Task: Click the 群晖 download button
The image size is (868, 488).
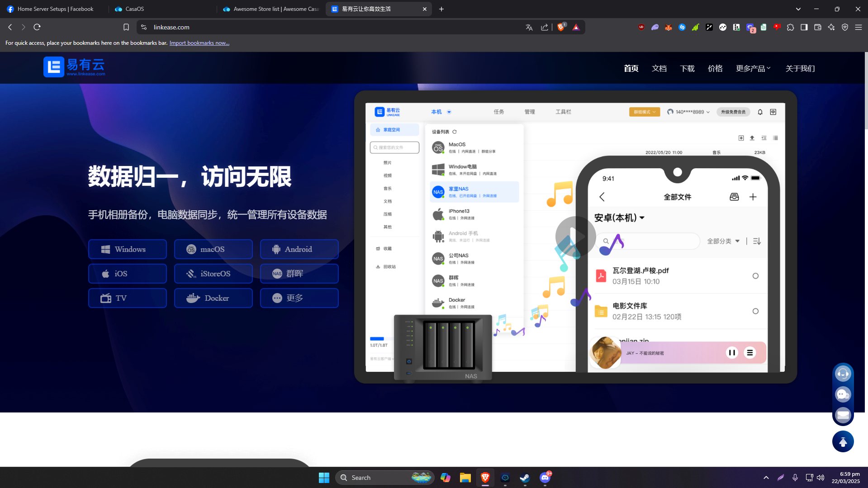Action: pos(299,274)
